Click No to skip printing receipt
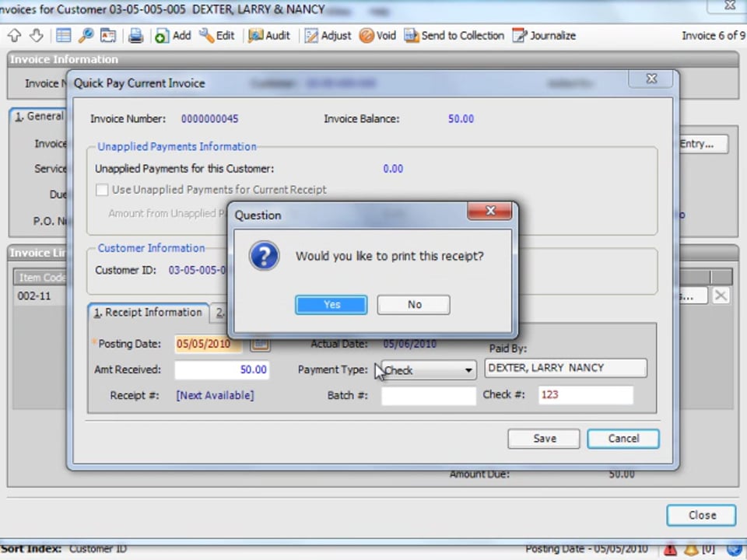The image size is (747, 560). point(413,304)
